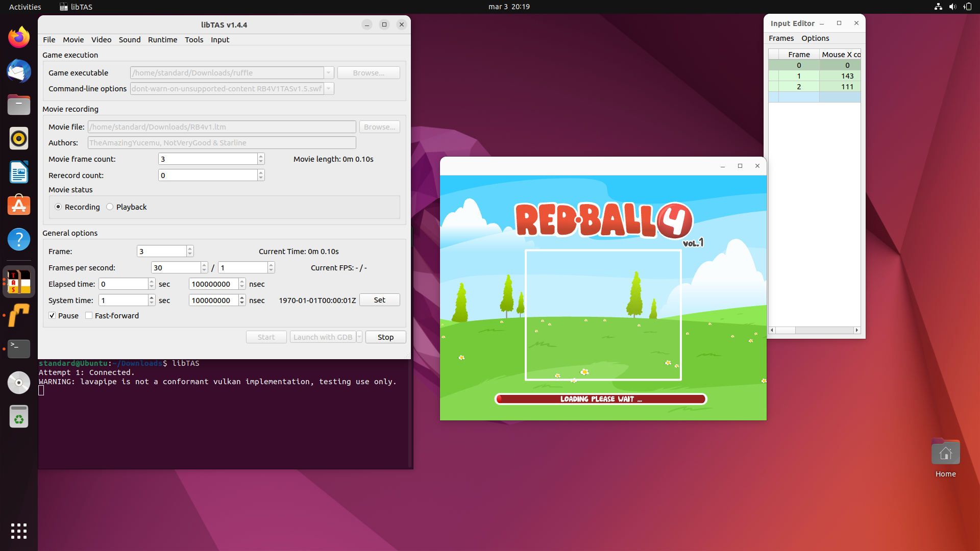Screen dimensions: 980x551
Task: Expand the Command-line options dropdown arrow
Action: [x=329, y=89]
